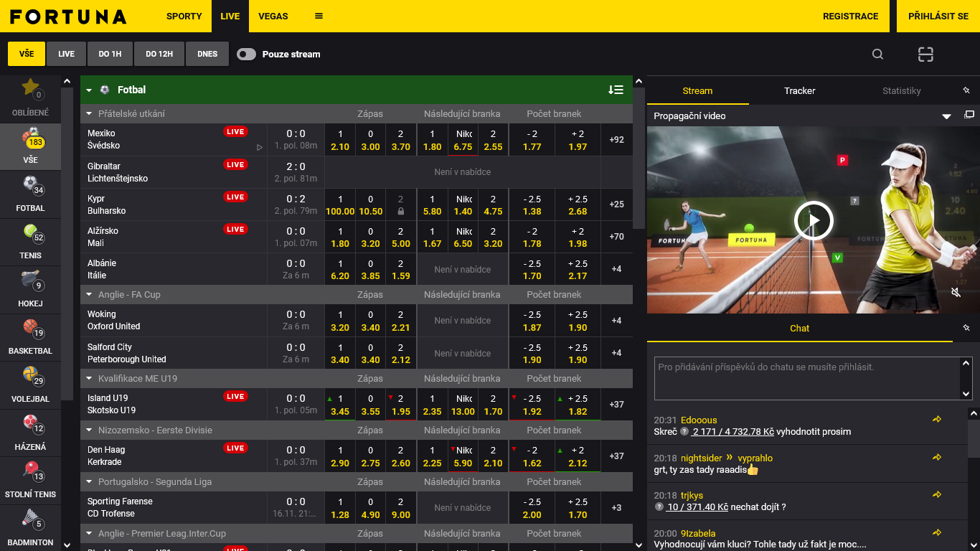Collapse the Anglie - FA Cup league
Screen dimensions: 980x551
pyautogui.click(x=90, y=295)
